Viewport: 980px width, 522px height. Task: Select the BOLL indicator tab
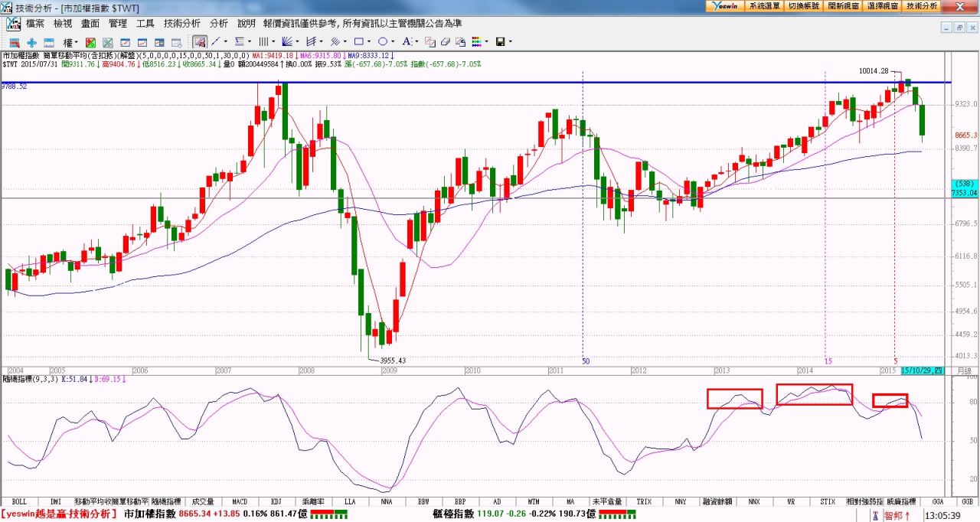(19, 501)
